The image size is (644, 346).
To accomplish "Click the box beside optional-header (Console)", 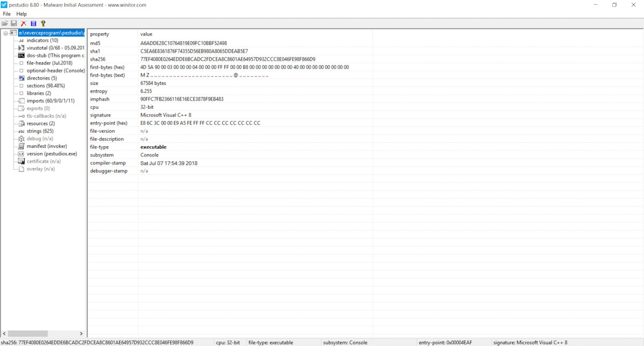I will 21,71.
